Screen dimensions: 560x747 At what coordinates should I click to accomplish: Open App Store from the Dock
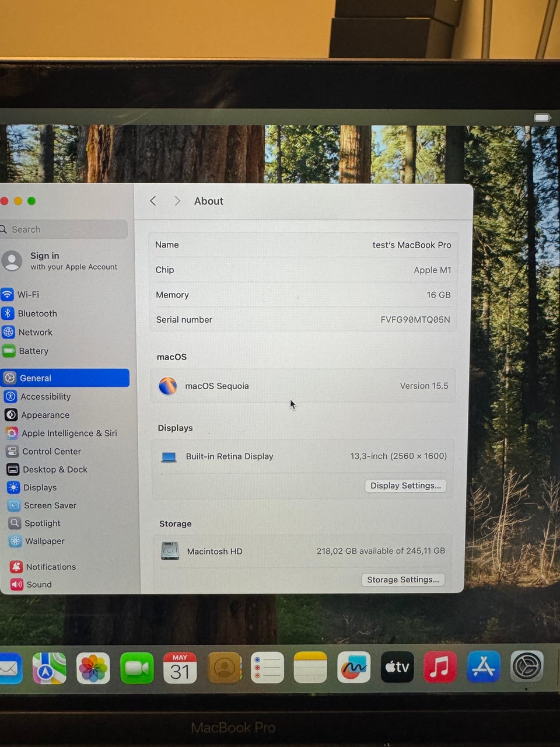[x=484, y=666]
